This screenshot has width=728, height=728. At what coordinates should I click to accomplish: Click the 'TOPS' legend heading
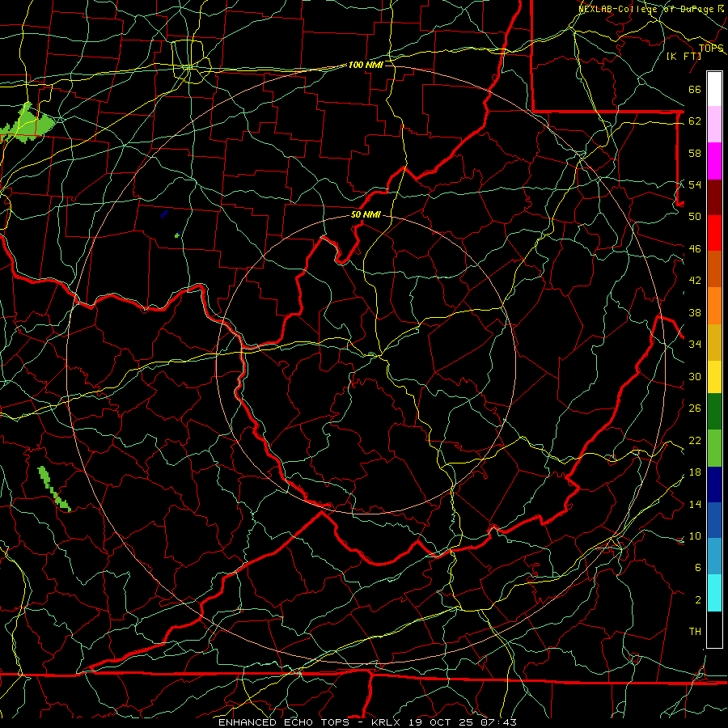(x=711, y=49)
